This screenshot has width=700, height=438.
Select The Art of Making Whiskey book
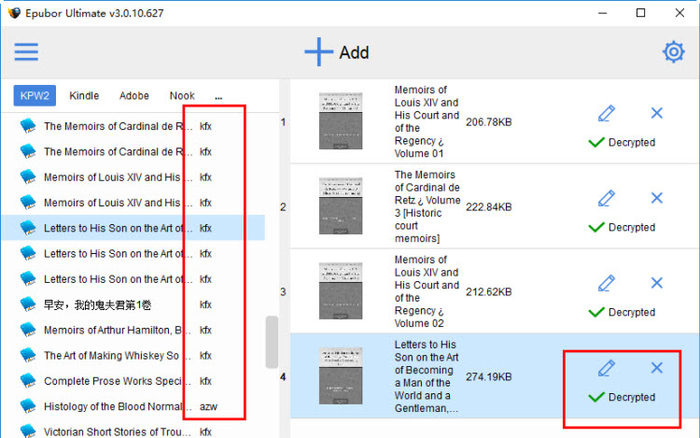[133, 355]
